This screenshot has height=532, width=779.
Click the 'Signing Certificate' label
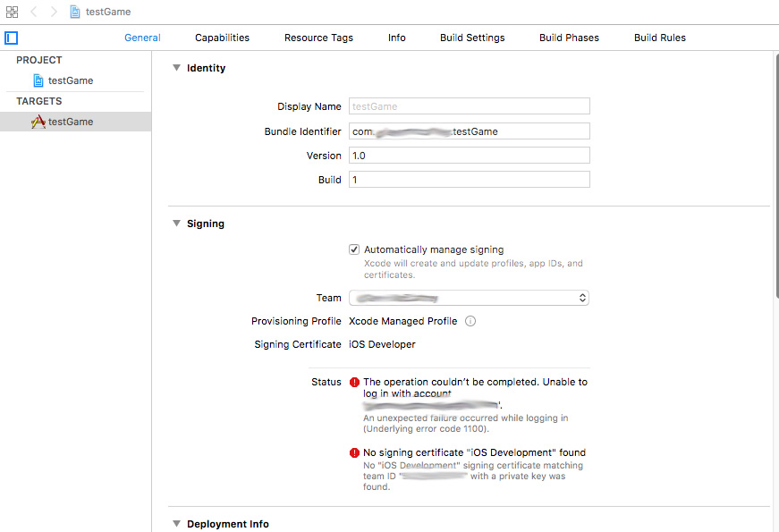coord(298,344)
